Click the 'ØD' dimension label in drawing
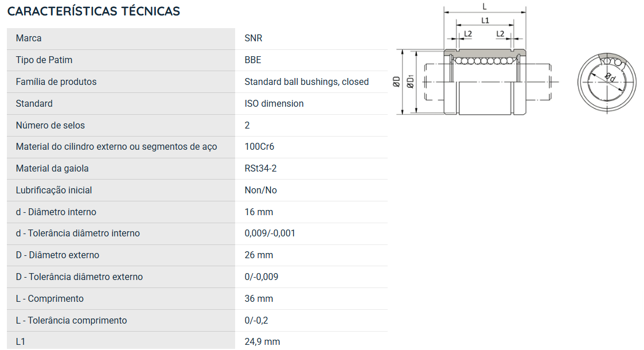This screenshot has height=350, width=644. (x=396, y=81)
